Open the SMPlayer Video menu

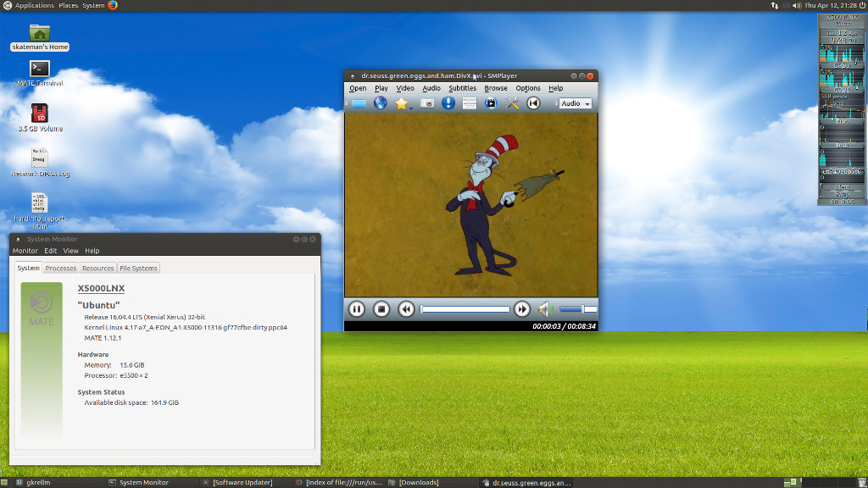(404, 88)
